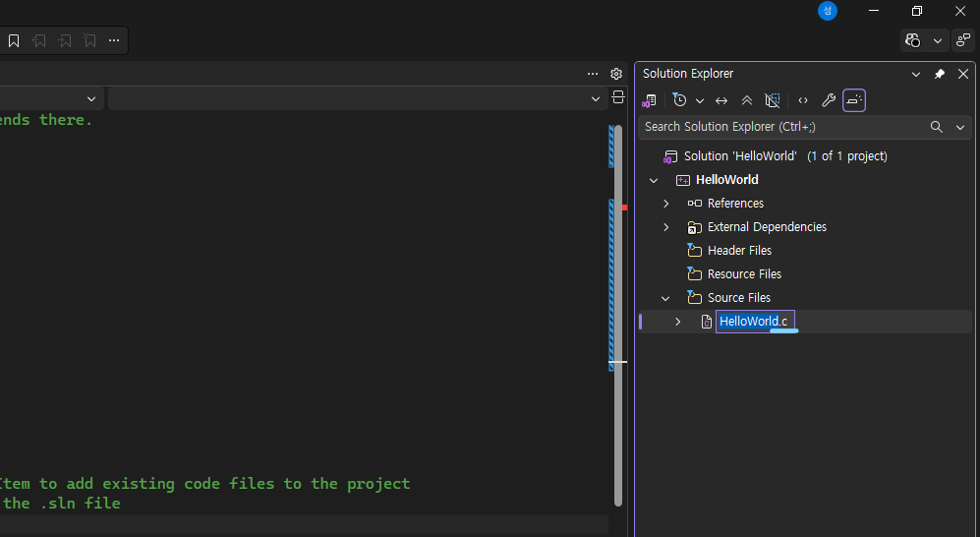Screen dimensions: 980x537
Task: Expand the Copilot dropdown arrow
Action: 938,40
